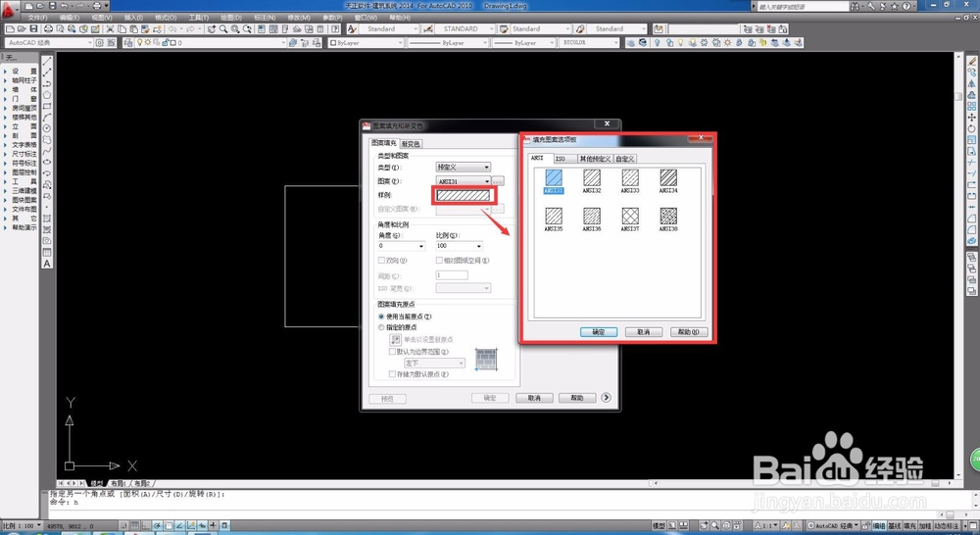This screenshot has width=980, height=535.
Task: Open the 绘图(D) menu
Action: coord(230,18)
